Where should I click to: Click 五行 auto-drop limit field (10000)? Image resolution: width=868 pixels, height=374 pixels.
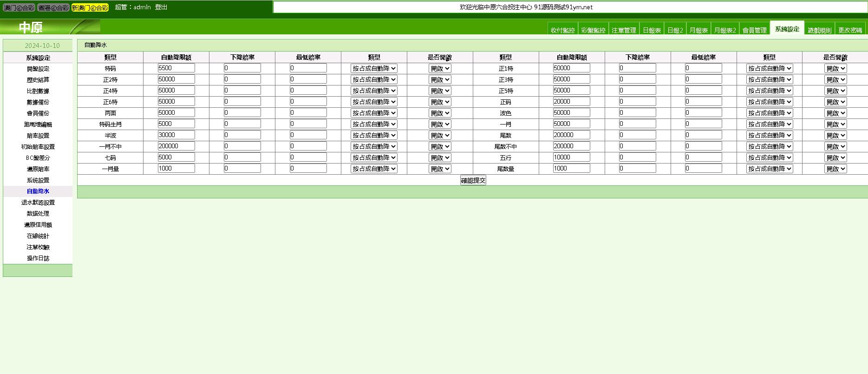572,157
